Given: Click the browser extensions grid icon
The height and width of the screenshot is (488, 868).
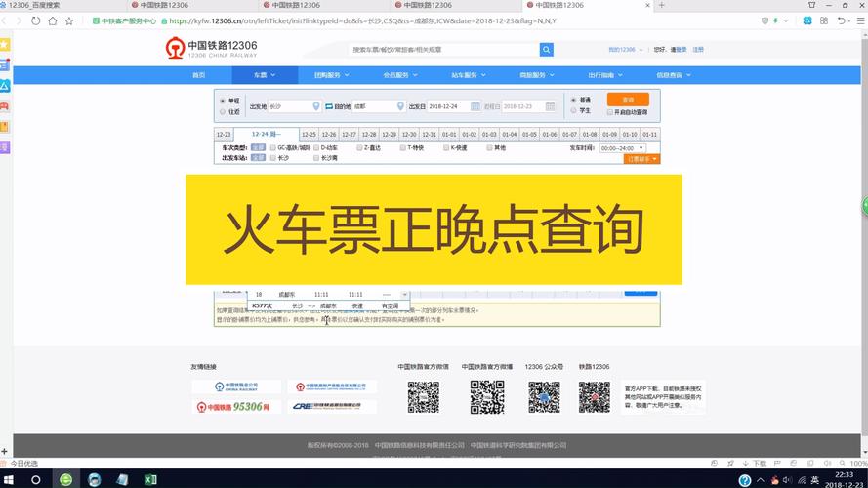Looking at the screenshot, I should 824,21.
